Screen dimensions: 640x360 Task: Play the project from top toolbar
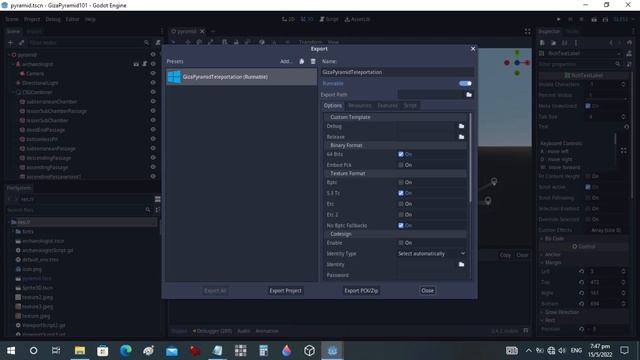click(558, 19)
